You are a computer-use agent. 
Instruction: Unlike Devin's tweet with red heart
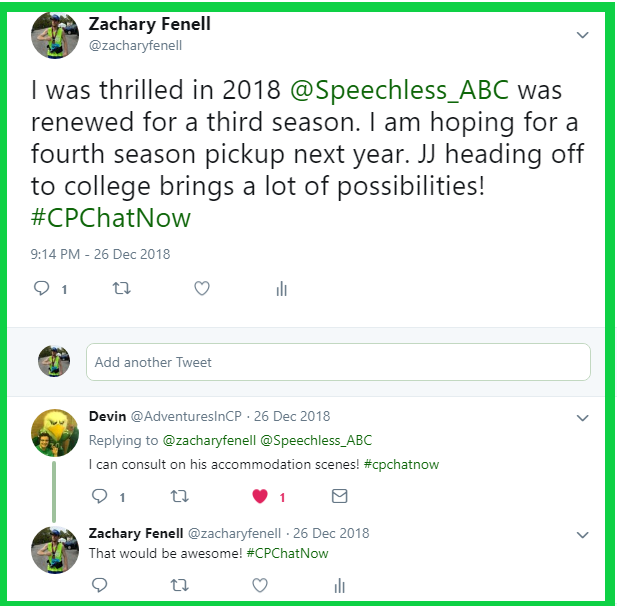click(x=259, y=496)
